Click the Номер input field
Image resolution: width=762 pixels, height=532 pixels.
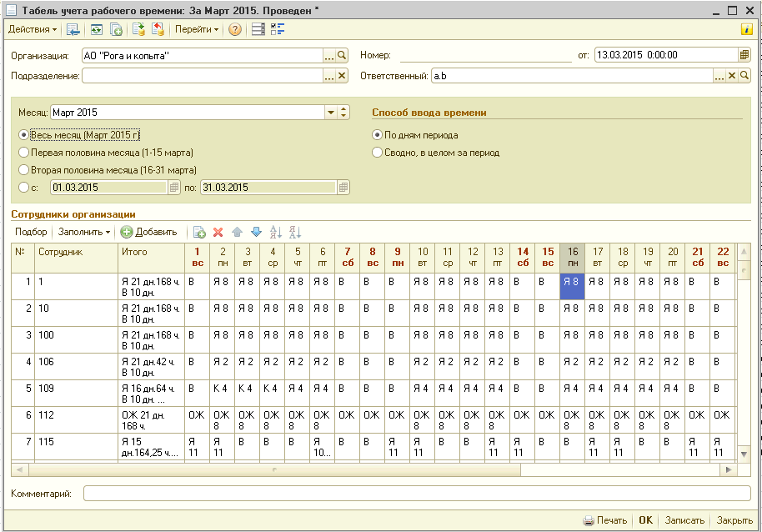485,55
